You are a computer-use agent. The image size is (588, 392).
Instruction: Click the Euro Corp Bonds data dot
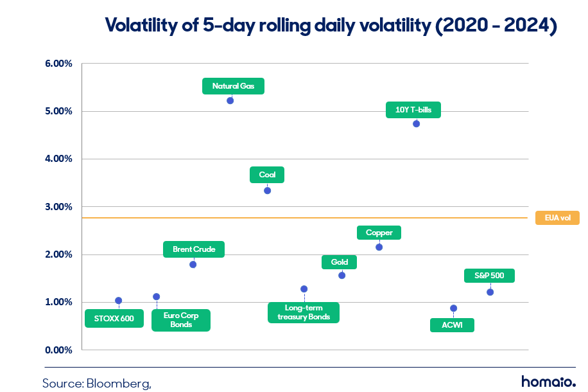[x=157, y=297]
